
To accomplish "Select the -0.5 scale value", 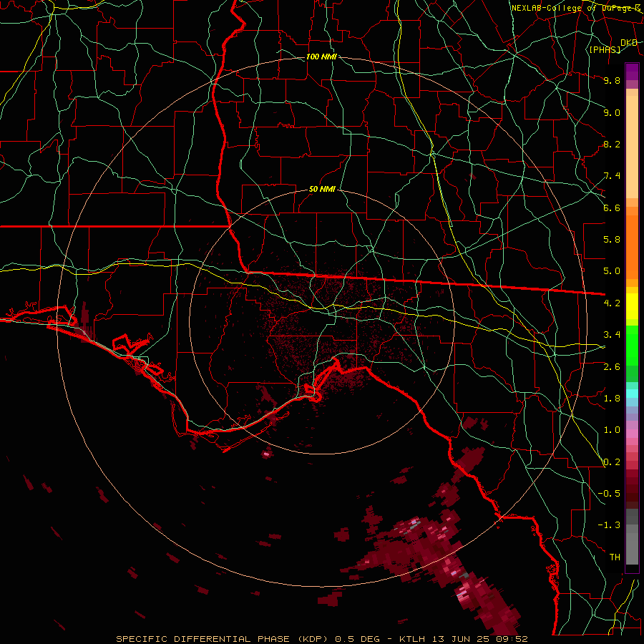I will click(x=609, y=494).
